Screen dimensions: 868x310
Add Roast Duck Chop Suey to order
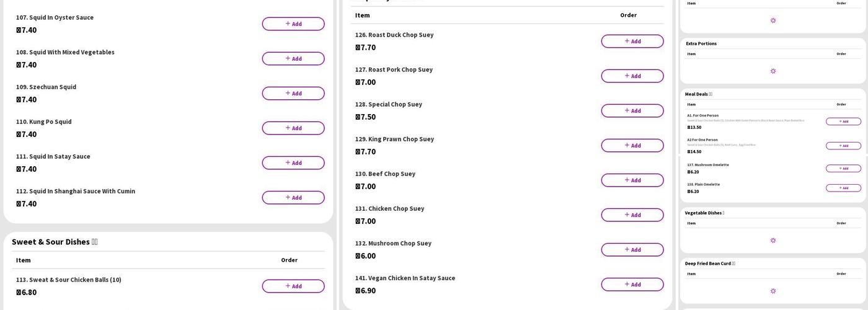coord(632,42)
